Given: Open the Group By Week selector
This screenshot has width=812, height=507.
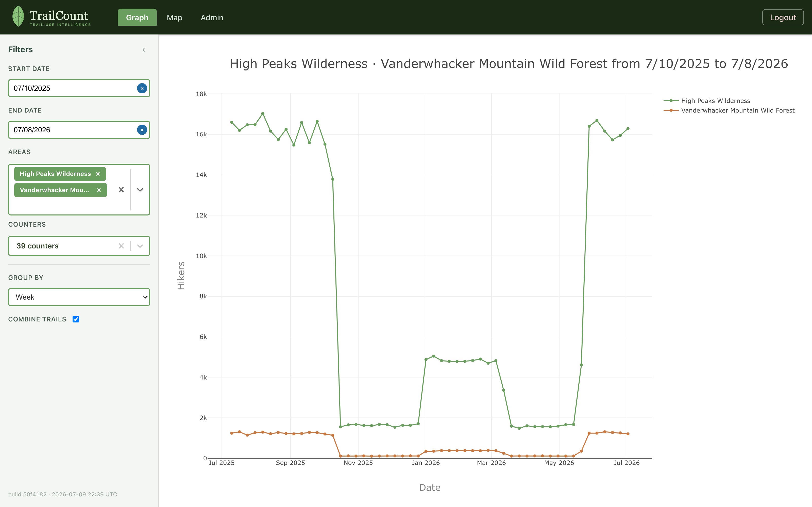Looking at the screenshot, I should pyautogui.click(x=79, y=297).
